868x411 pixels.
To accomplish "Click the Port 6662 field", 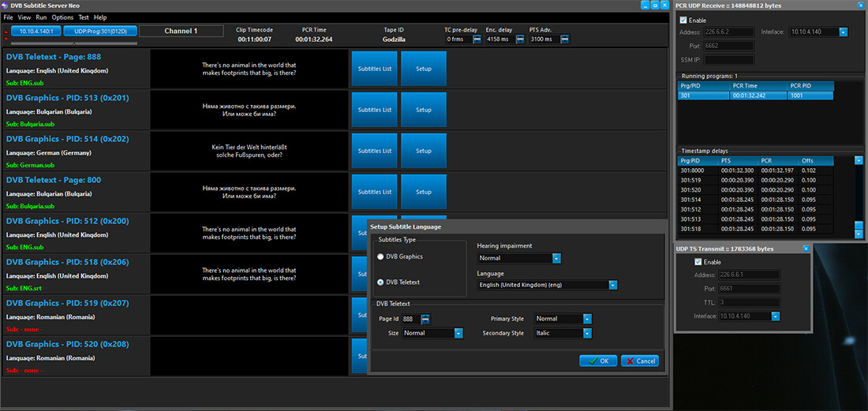I will tap(729, 46).
